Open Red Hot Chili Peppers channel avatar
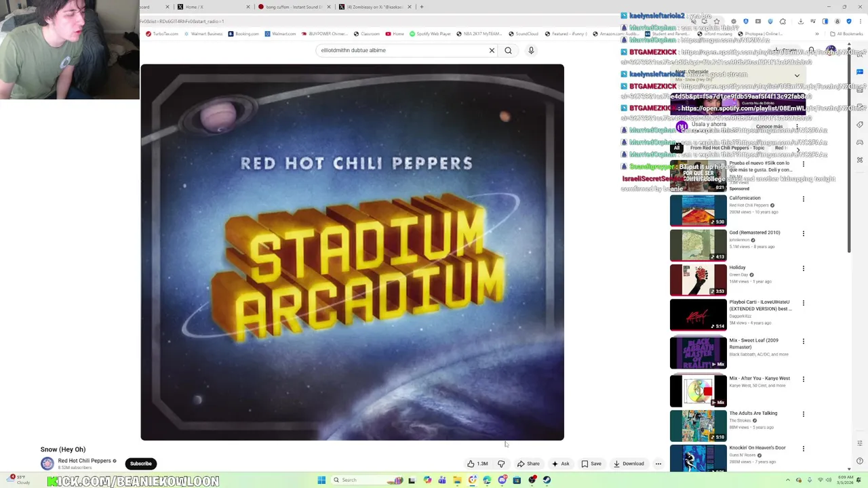 47,464
